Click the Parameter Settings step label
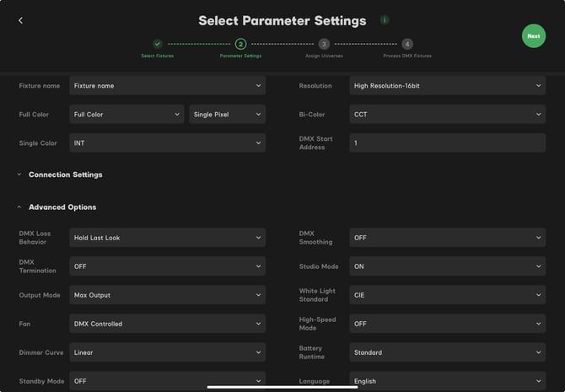Viewport: 565px width, 392px height. (240, 56)
